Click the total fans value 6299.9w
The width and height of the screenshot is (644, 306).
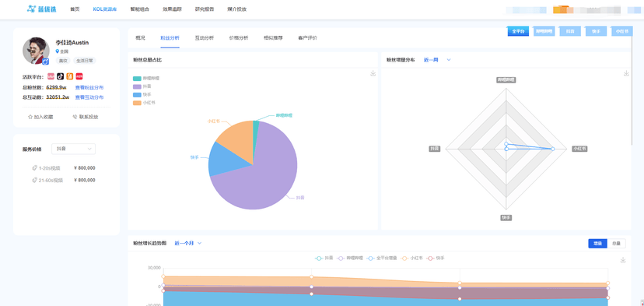[x=56, y=88]
